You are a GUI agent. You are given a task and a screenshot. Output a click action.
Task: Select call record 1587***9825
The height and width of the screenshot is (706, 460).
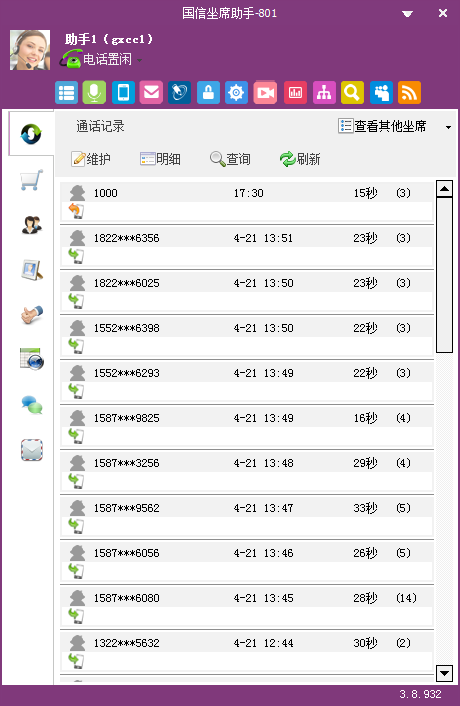(247, 427)
